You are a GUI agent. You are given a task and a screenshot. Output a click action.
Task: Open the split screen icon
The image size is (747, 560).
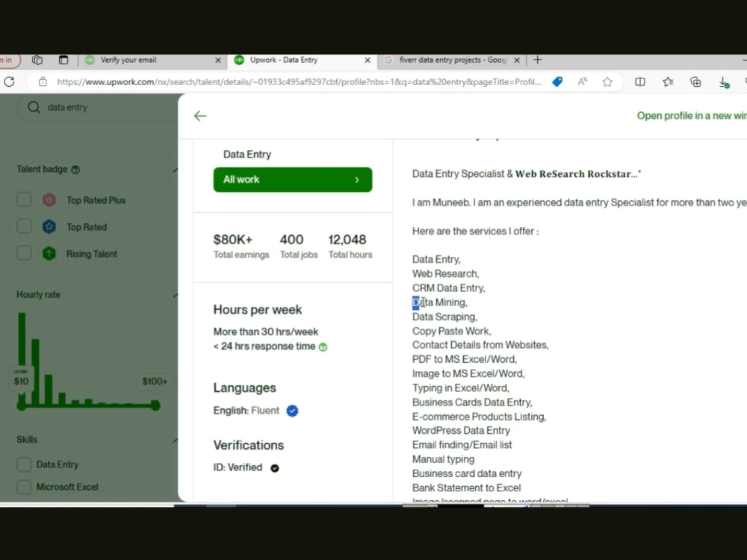coord(640,82)
